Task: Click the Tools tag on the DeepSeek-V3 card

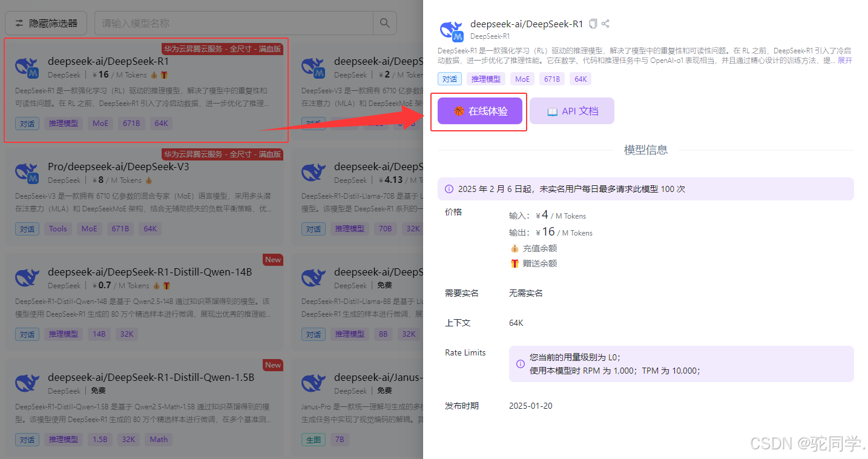Action: (x=58, y=229)
